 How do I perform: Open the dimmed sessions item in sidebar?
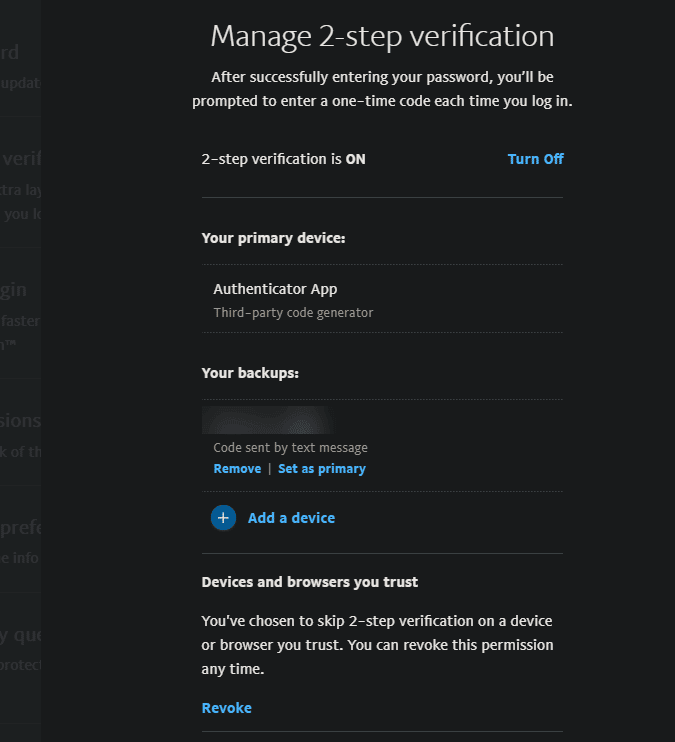click(20, 421)
